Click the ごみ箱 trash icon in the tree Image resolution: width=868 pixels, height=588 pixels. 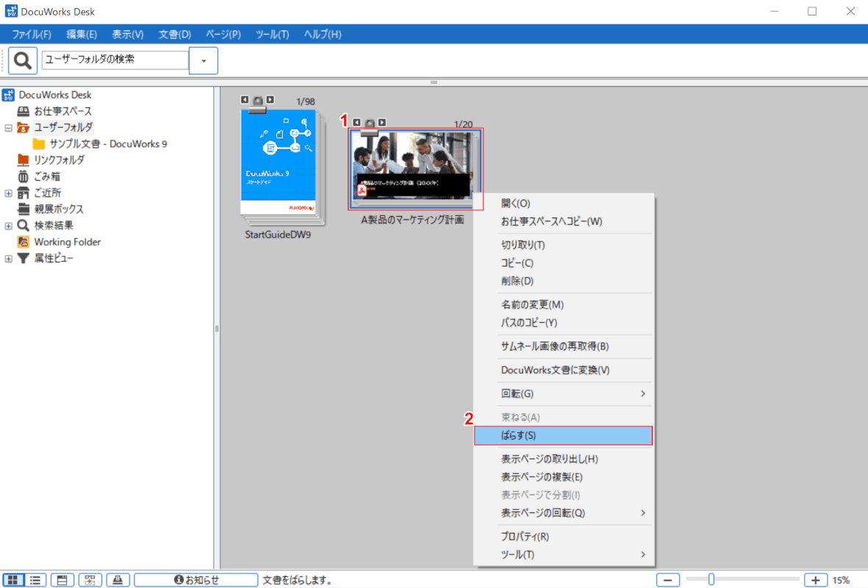pyautogui.click(x=23, y=176)
